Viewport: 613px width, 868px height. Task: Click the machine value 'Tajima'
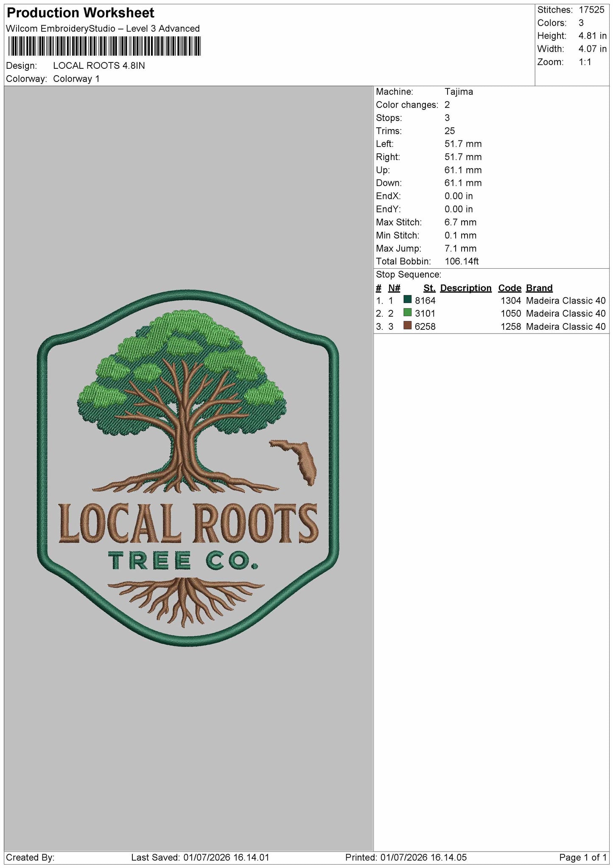(459, 92)
